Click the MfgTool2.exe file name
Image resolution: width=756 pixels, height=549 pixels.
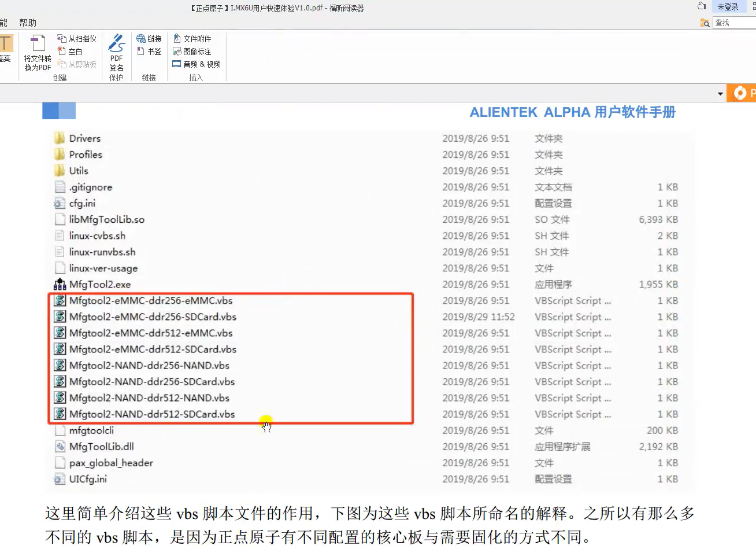[100, 284]
